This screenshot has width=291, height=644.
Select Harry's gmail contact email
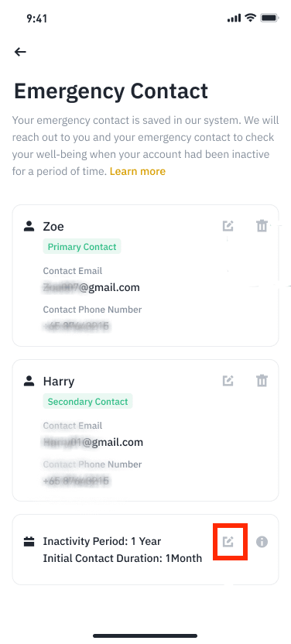click(x=93, y=442)
